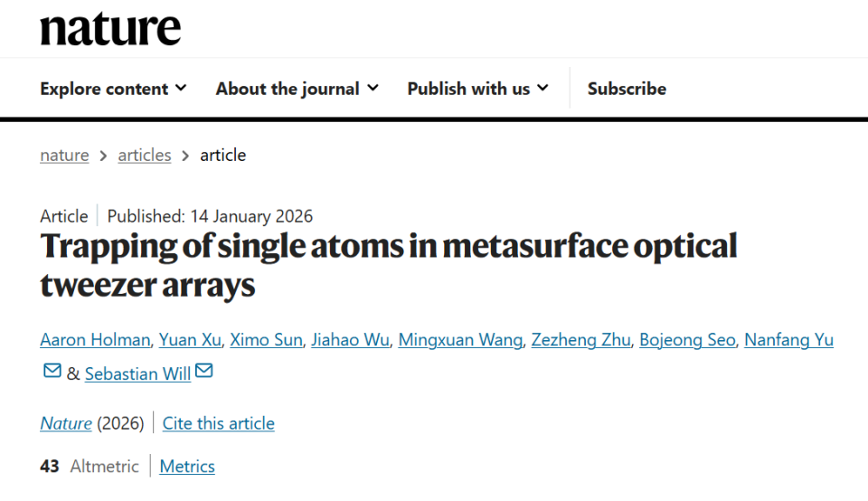Go to the nature breadcrumb link
868x501 pixels.
click(x=64, y=155)
